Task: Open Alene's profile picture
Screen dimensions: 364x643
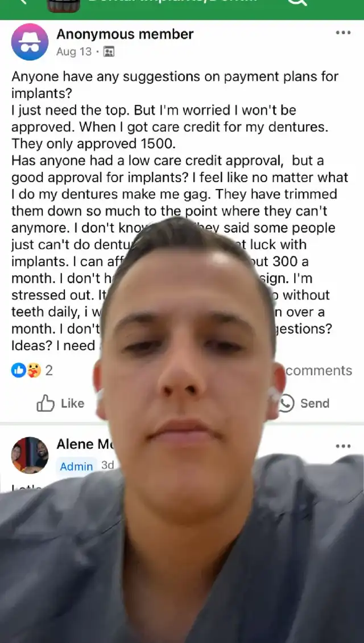Action: [x=30, y=455]
